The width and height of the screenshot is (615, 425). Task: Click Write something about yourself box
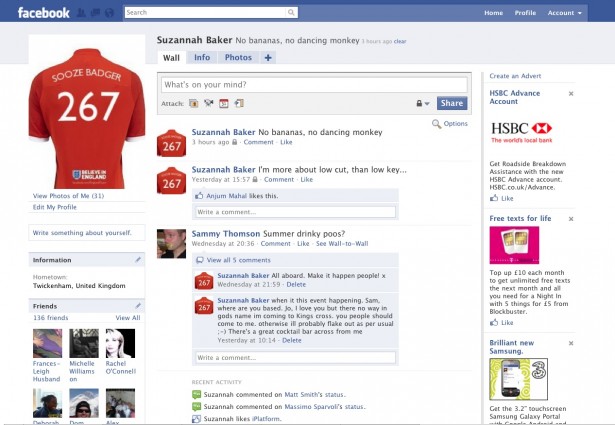87,232
